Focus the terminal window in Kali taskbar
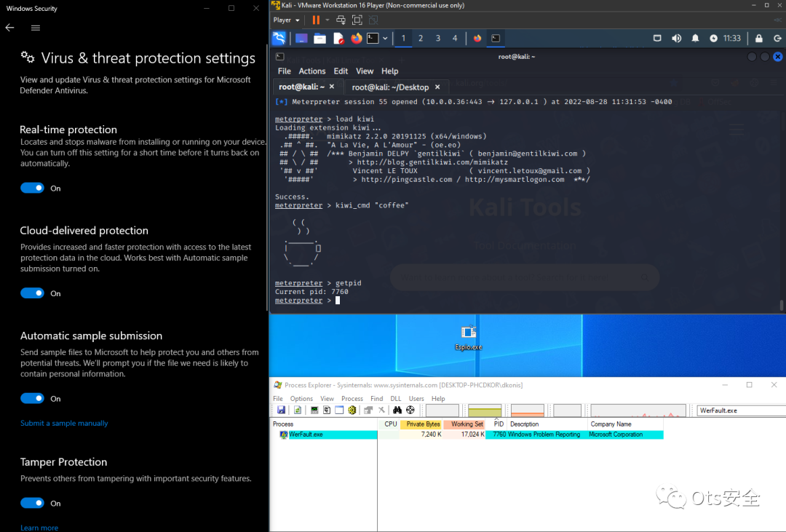This screenshot has width=786, height=532. coord(496,38)
